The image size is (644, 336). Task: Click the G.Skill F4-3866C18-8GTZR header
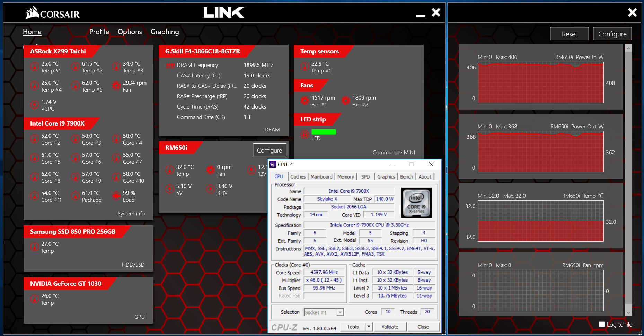click(203, 51)
